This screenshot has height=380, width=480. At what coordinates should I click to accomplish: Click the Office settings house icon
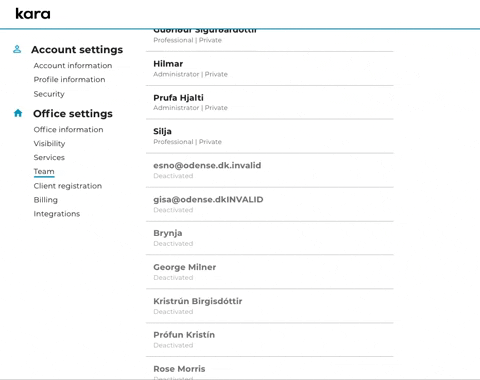[x=18, y=113]
